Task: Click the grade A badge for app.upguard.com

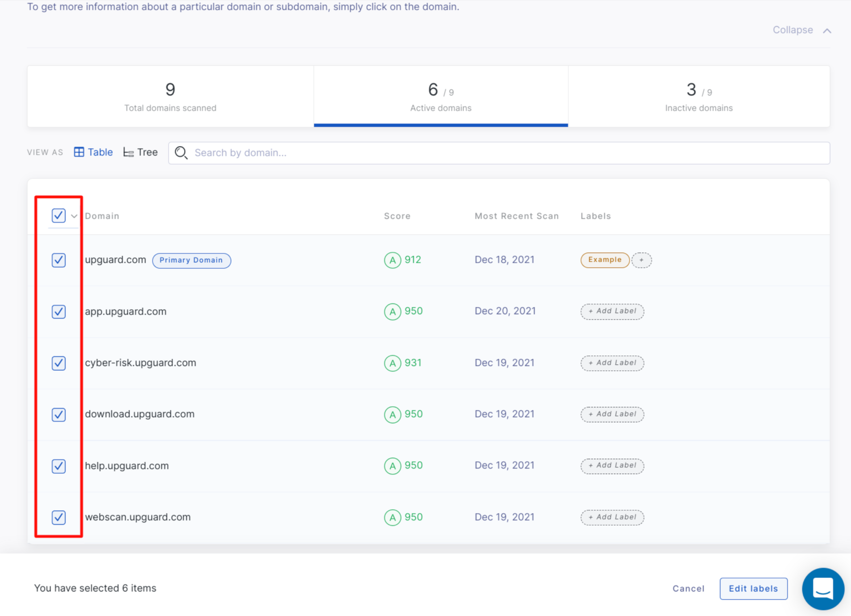Action: click(x=392, y=312)
